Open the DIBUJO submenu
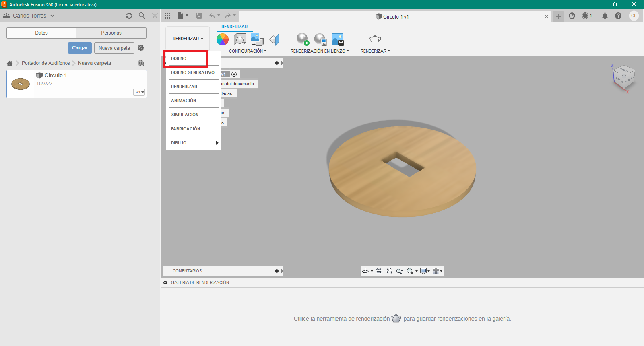This screenshot has height=346, width=644. [194, 143]
